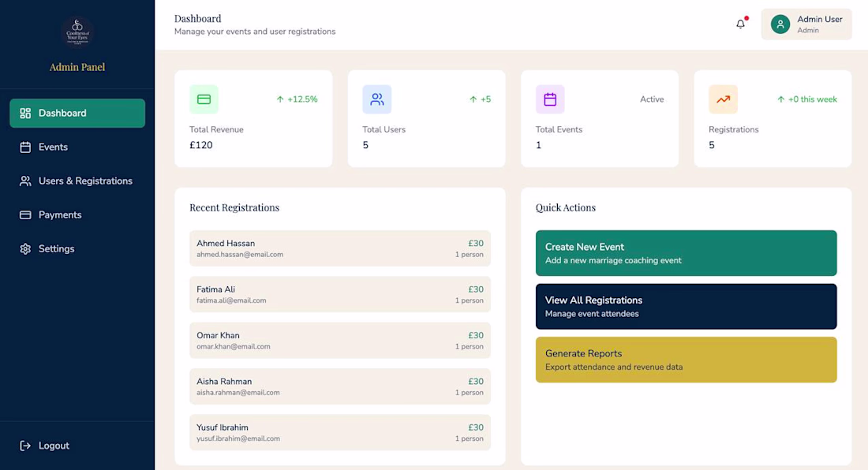Click the Logout arrow icon

[x=25, y=446]
